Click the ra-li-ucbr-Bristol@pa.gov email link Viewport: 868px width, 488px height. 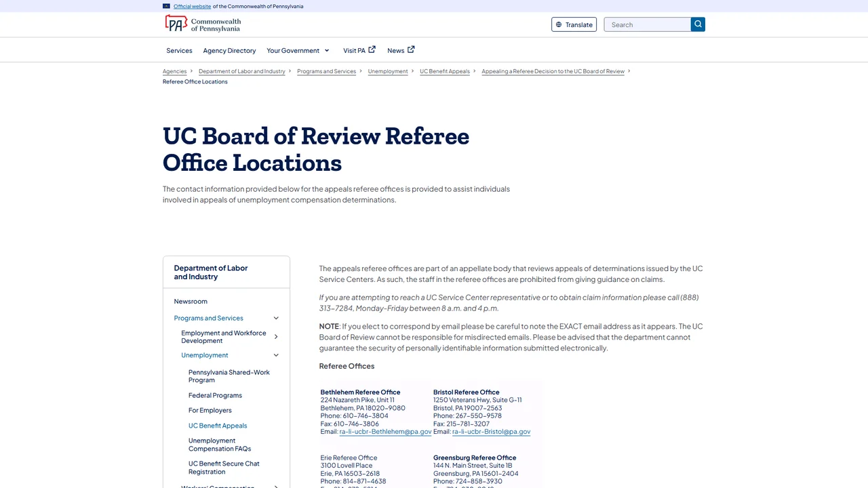click(x=491, y=432)
